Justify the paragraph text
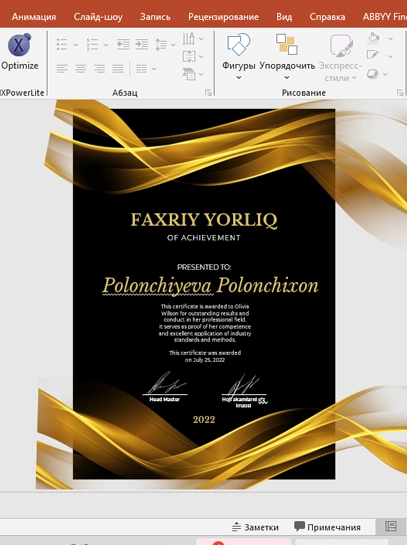Image resolution: width=407 pixels, height=545 pixels. tap(118, 69)
